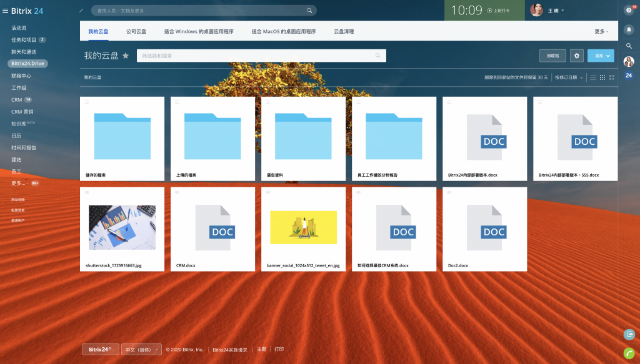The width and height of the screenshot is (640, 364).
Task: Open the 适合 MacOS 的桌面应用程序 tab
Action: pos(284,31)
